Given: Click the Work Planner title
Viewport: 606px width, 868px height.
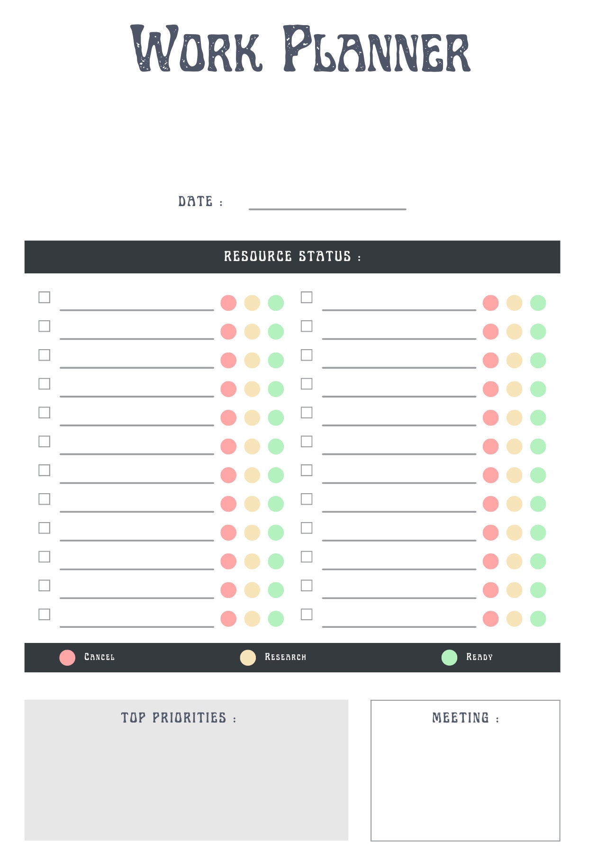Looking at the screenshot, I should pyautogui.click(x=300, y=48).
